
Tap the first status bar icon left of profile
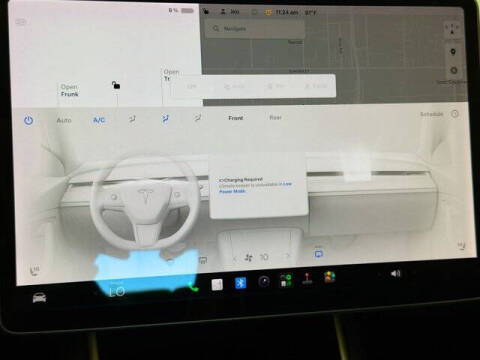tap(206, 11)
